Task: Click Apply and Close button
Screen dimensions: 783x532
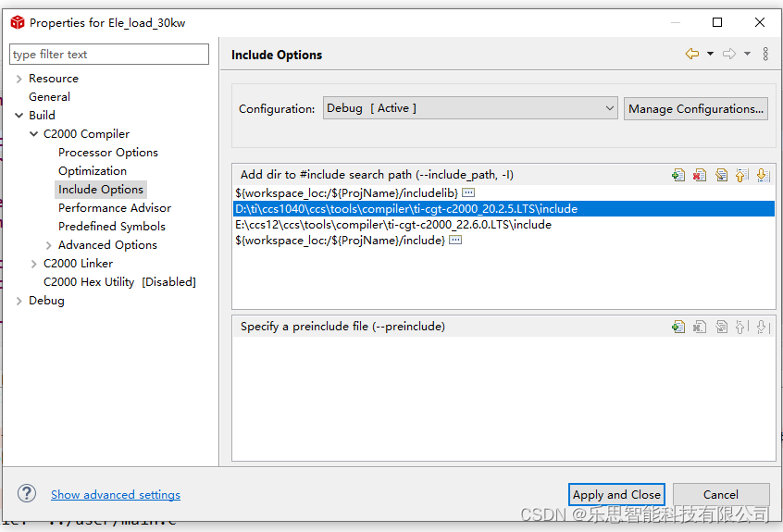Action: coord(616,495)
